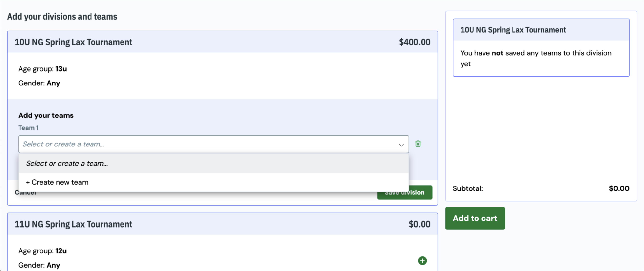Click the 'Add your teams' heading
644x271 pixels.
pyautogui.click(x=46, y=115)
